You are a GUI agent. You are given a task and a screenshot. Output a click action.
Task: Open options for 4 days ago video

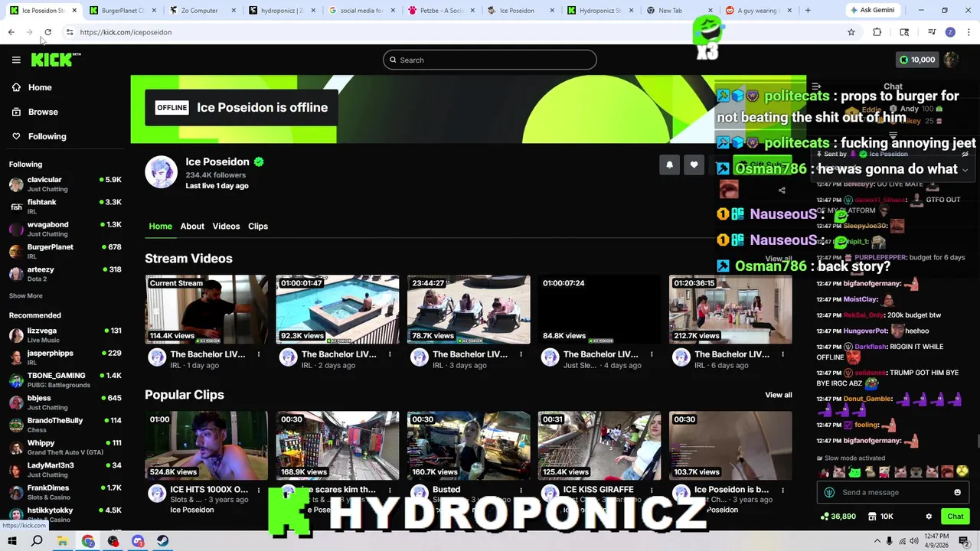[x=652, y=354]
